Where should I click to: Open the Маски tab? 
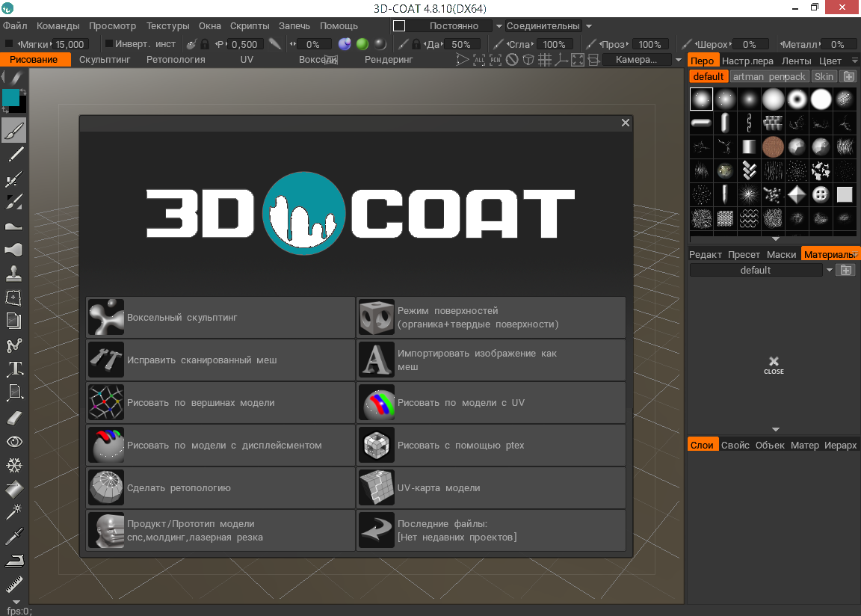[x=781, y=254]
